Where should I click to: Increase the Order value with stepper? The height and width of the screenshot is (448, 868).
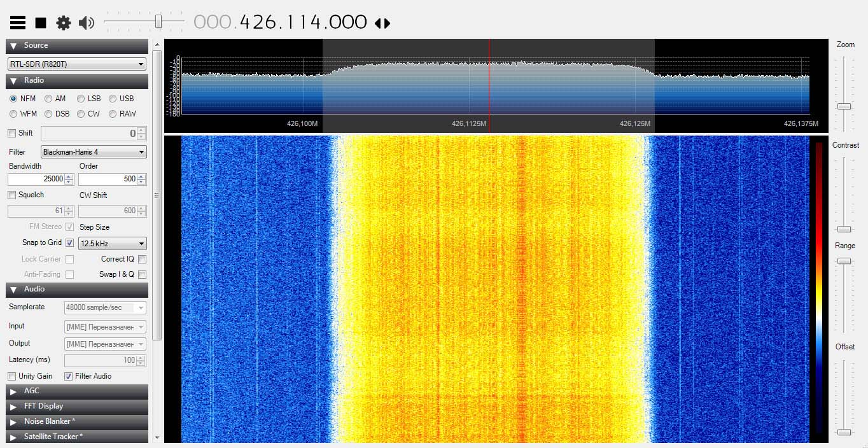click(x=141, y=176)
